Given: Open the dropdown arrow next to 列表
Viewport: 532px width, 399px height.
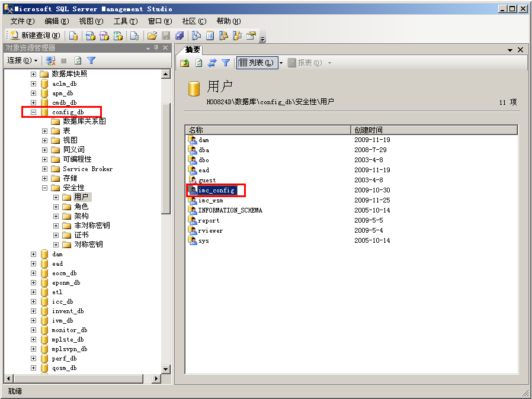Looking at the screenshot, I should coord(281,63).
